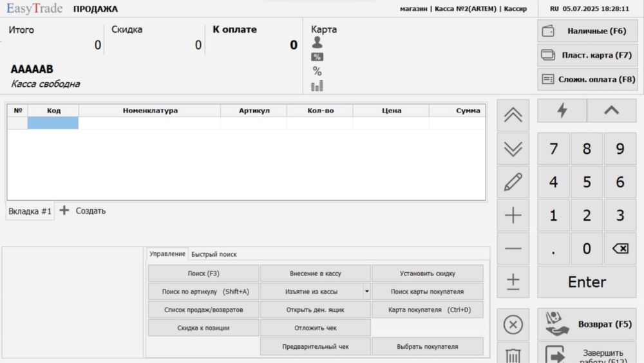Image resolution: width=644 pixels, height=363 pixels.
Task: Click the Номенклатура column header
Action: (150, 111)
